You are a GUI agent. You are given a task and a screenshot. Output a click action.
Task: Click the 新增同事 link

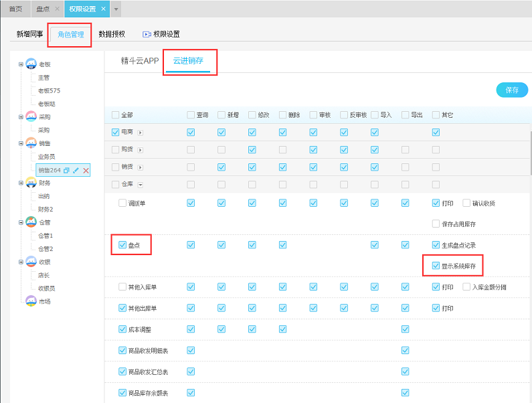tap(30, 33)
